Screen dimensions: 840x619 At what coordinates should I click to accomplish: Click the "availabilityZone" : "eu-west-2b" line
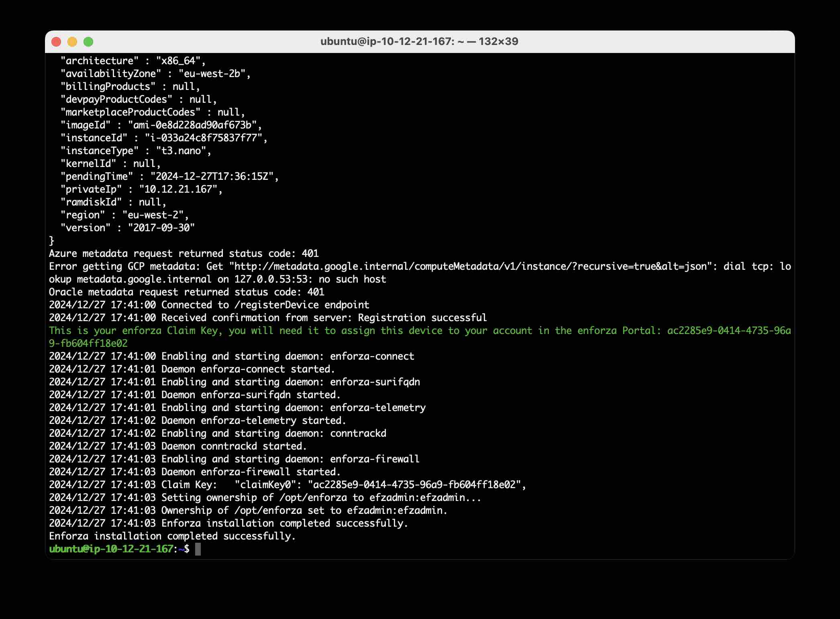(x=155, y=73)
